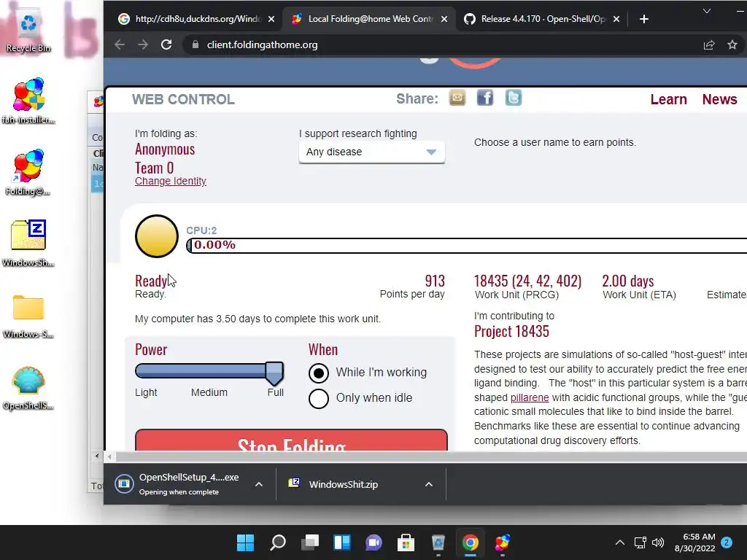Open notification count badge
The image size is (747, 560).
tap(727, 542)
